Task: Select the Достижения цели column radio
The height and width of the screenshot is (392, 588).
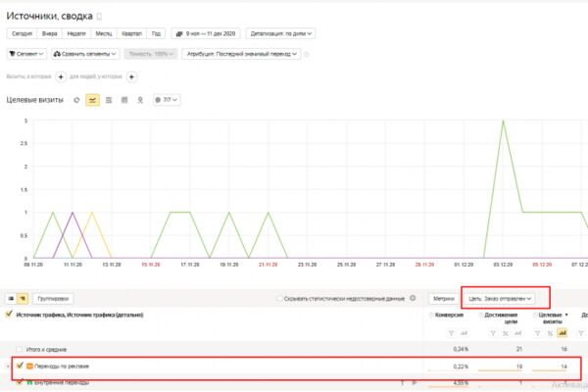Action: 481,316
